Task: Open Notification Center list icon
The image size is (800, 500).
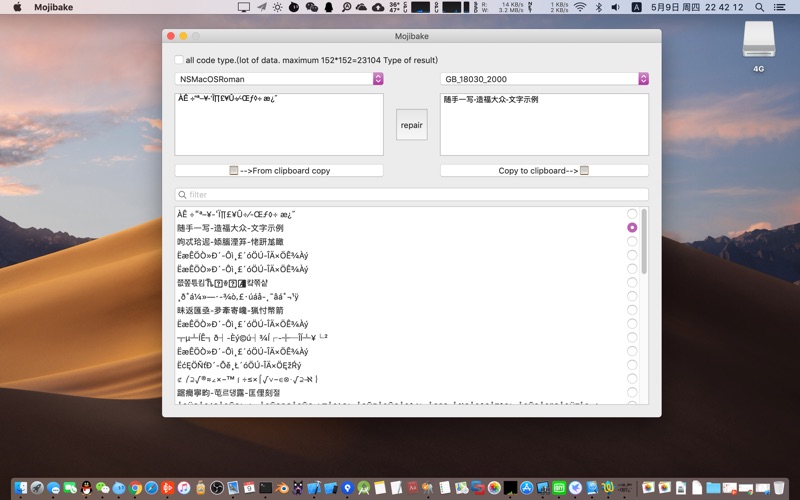Action: point(780,7)
